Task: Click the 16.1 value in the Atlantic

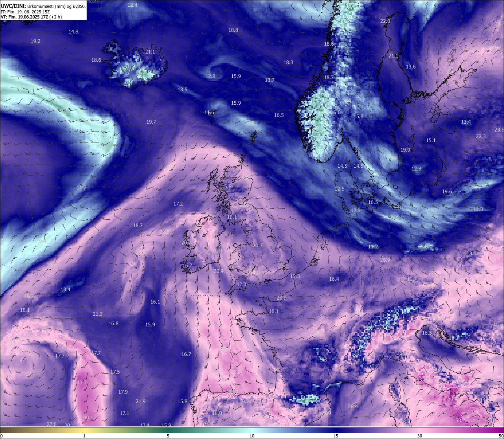Action: pos(155,302)
